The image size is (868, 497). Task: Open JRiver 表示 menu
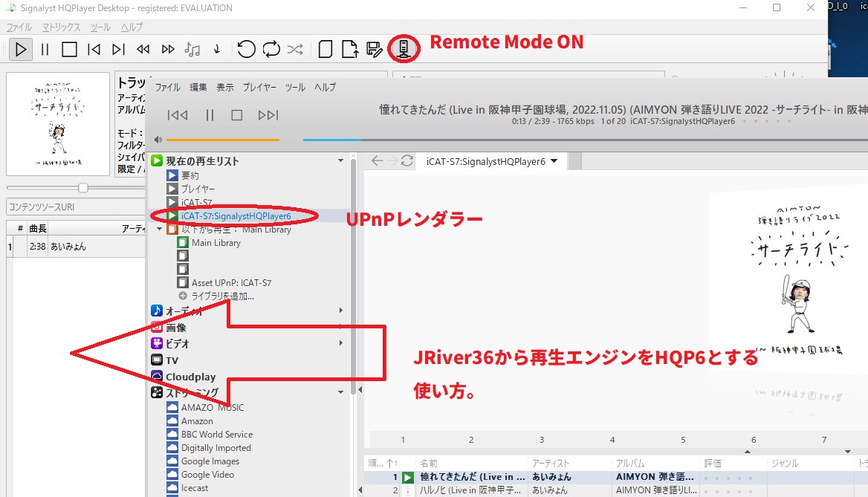[224, 88]
